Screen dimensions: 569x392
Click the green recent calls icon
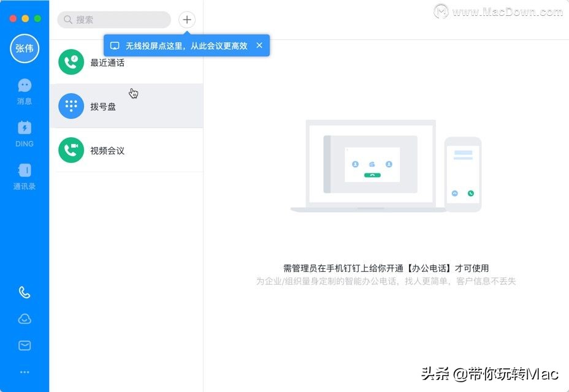click(71, 61)
